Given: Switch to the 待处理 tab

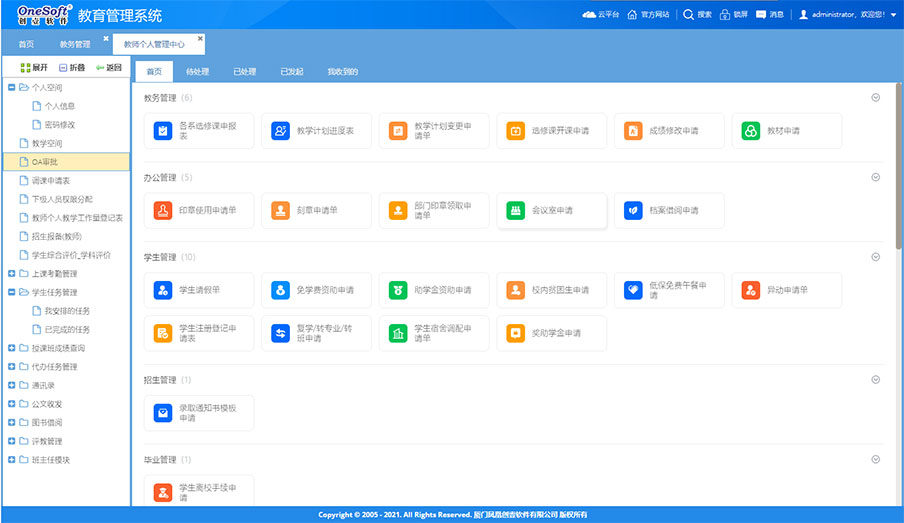Looking at the screenshot, I should [197, 72].
